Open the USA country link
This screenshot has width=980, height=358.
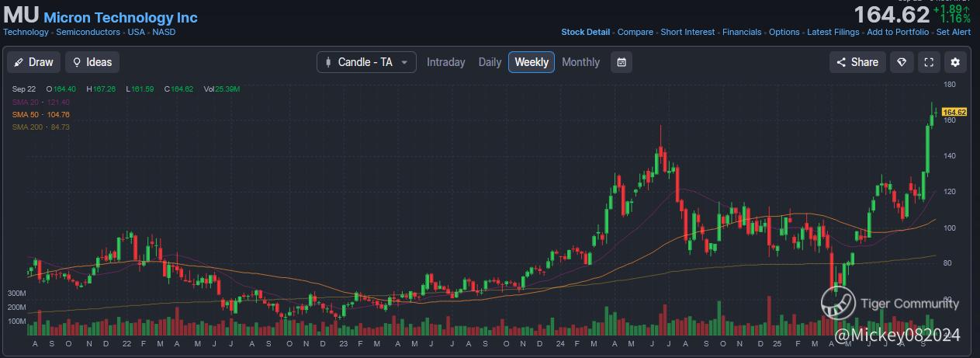[x=136, y=32]
